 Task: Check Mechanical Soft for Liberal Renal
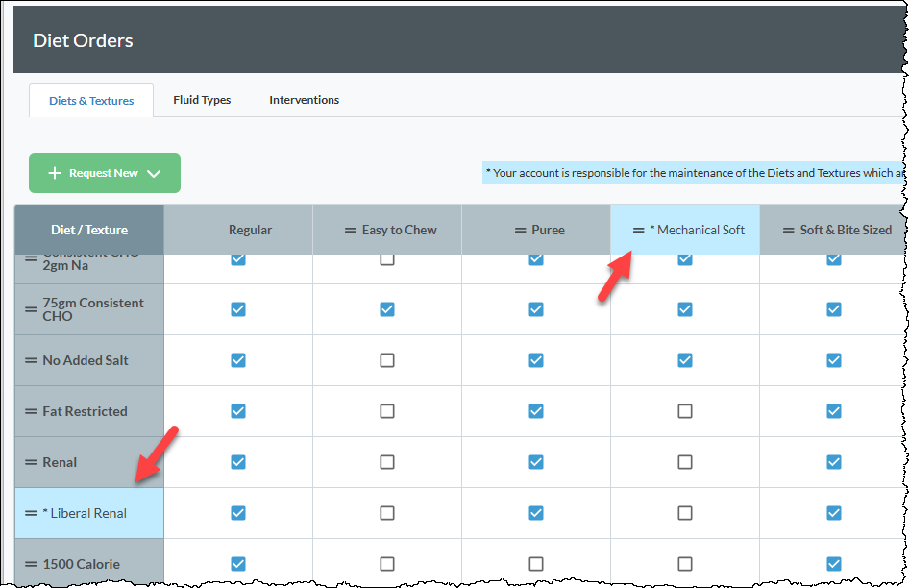pyautogui.click(x=685, y=514)
